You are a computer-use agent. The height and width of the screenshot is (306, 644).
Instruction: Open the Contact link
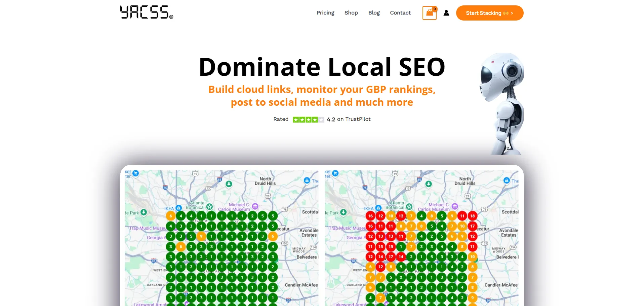click(x=400, y=13)
